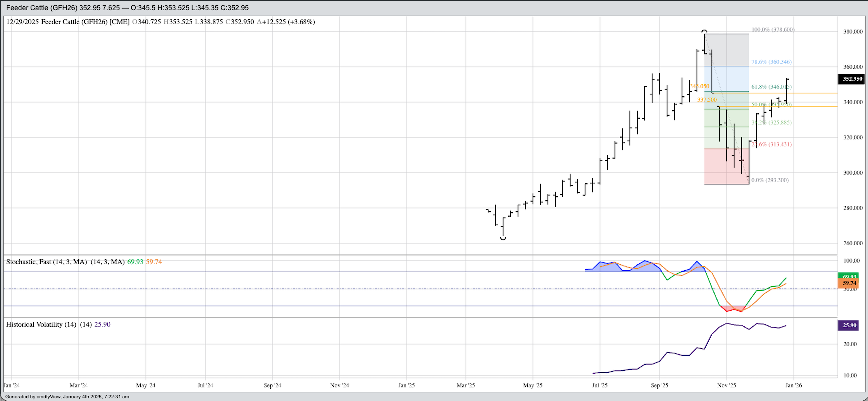Select the orange 337.500 price line label
This screenshot has width=868, height=401.
tap(707, 100)
